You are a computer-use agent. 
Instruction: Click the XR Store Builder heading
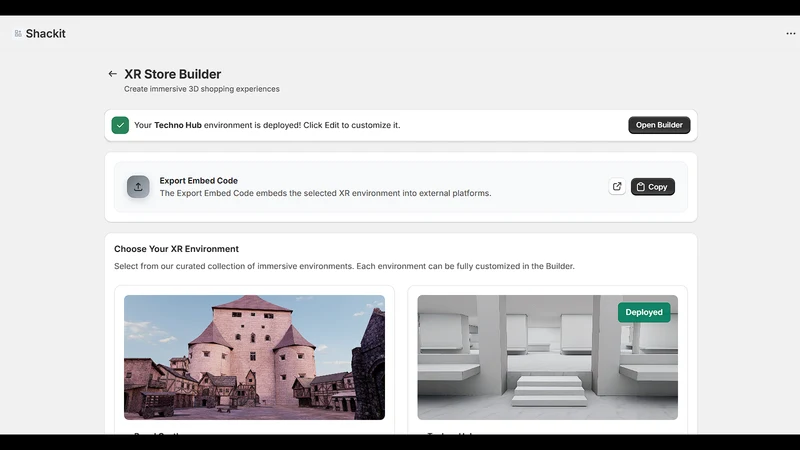click(x=172, y=74)
